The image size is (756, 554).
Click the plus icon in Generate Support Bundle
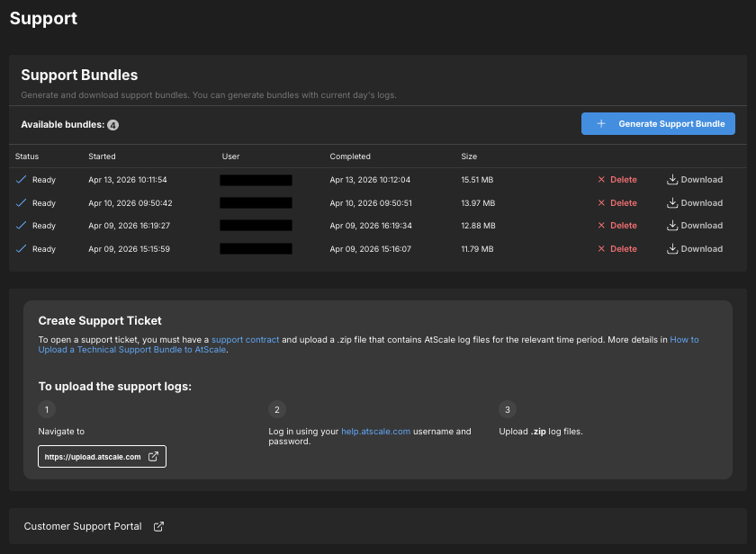point(601,124)
